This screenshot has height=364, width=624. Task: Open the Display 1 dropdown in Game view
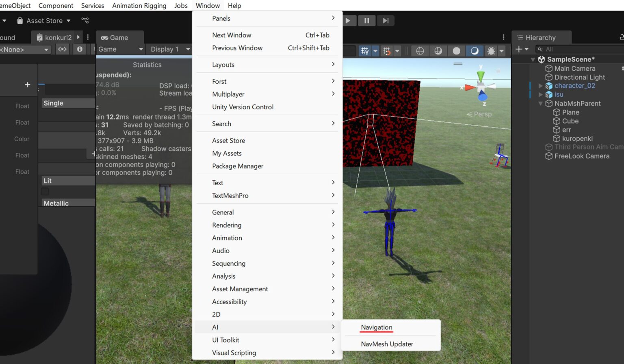[x=169, y=49]
